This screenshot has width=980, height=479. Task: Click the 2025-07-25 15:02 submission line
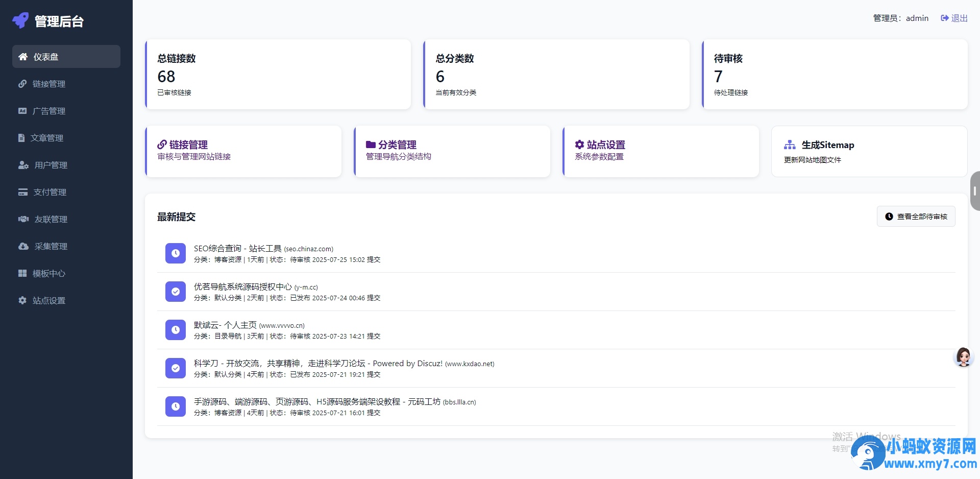click(287, 259)
